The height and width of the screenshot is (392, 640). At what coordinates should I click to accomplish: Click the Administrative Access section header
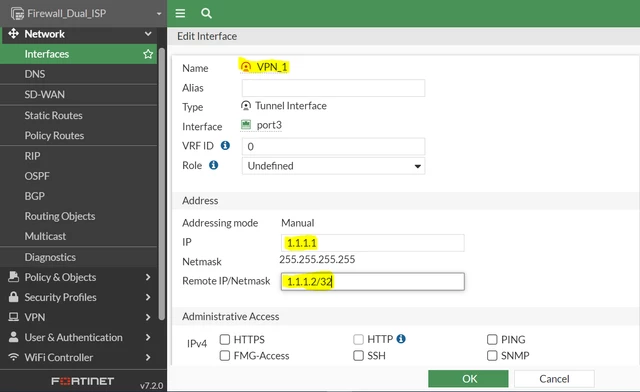coord(231,316)
